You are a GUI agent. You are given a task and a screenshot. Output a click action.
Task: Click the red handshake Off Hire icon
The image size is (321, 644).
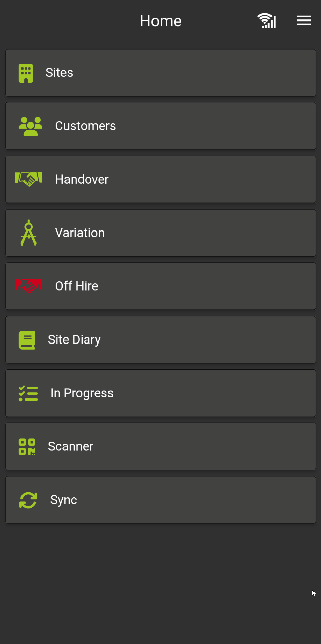pyautogui.click(x=29, y=286)
